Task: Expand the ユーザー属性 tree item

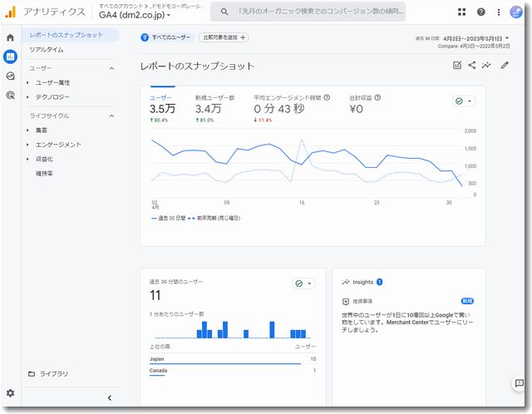Action: tap(52, 82)
